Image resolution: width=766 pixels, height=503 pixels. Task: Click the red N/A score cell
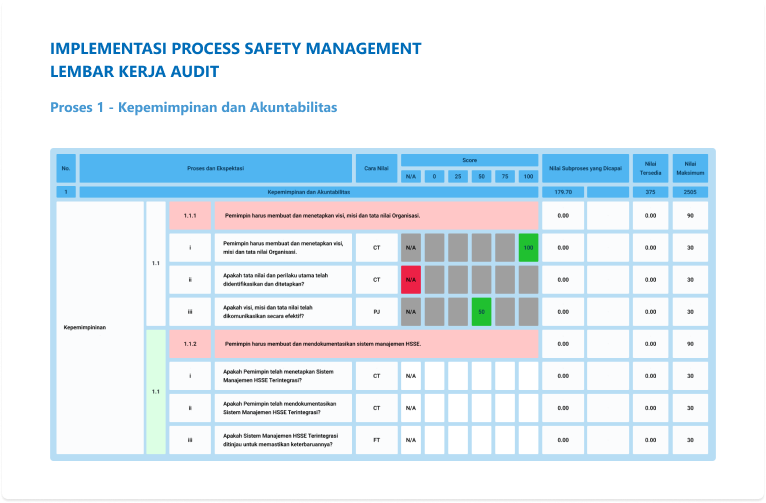point(411,280)
